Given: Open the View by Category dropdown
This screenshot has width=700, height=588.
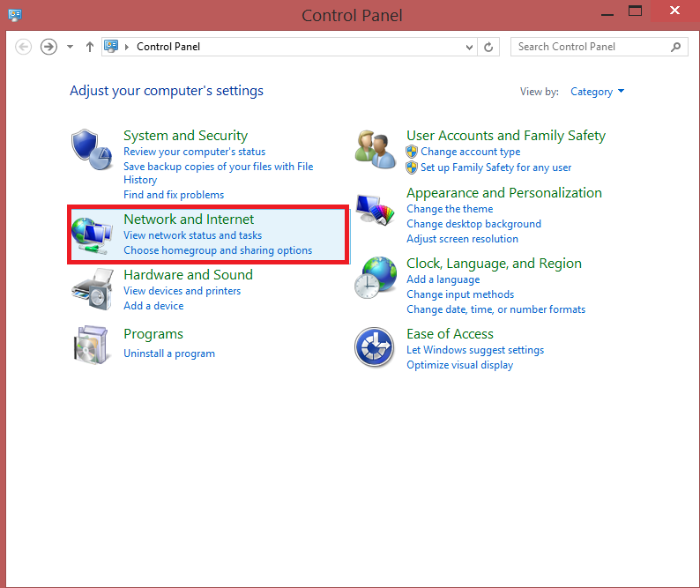Looking at the screenshot, I should 598,92.
